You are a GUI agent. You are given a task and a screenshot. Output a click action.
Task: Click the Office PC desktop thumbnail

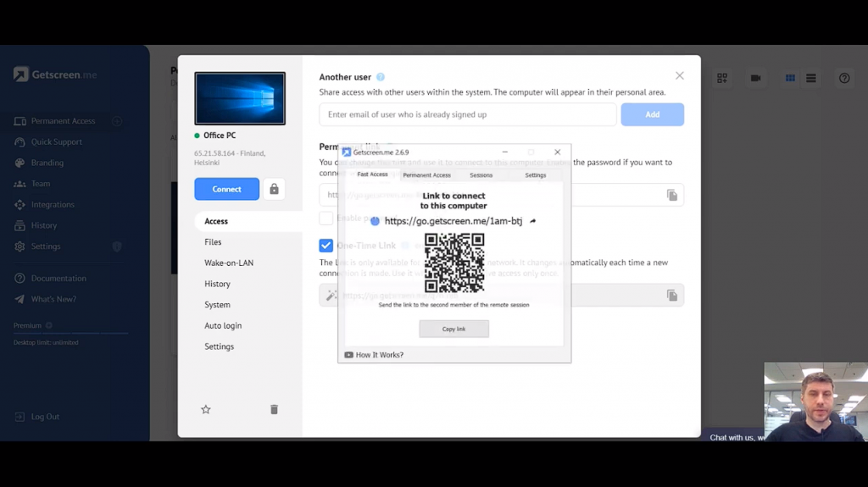[240, 98]
